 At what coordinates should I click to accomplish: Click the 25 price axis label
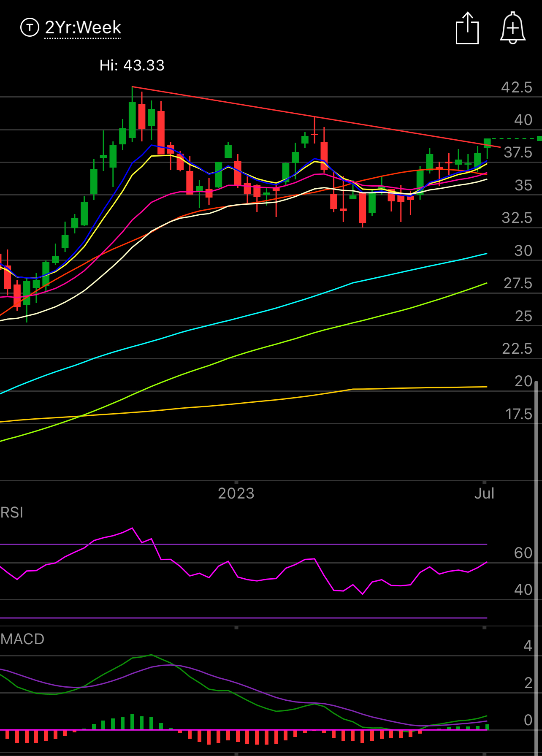pyautogui.click(x=523, y=316)
